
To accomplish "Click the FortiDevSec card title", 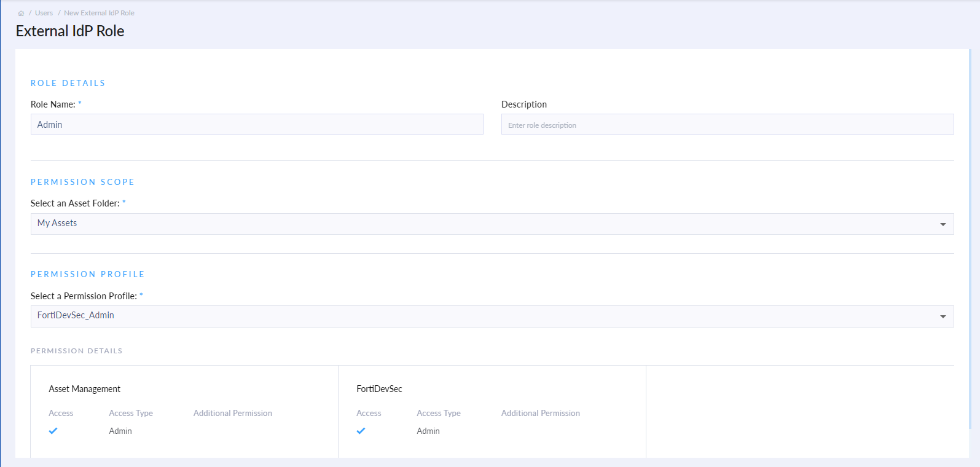I will [379, 389].
